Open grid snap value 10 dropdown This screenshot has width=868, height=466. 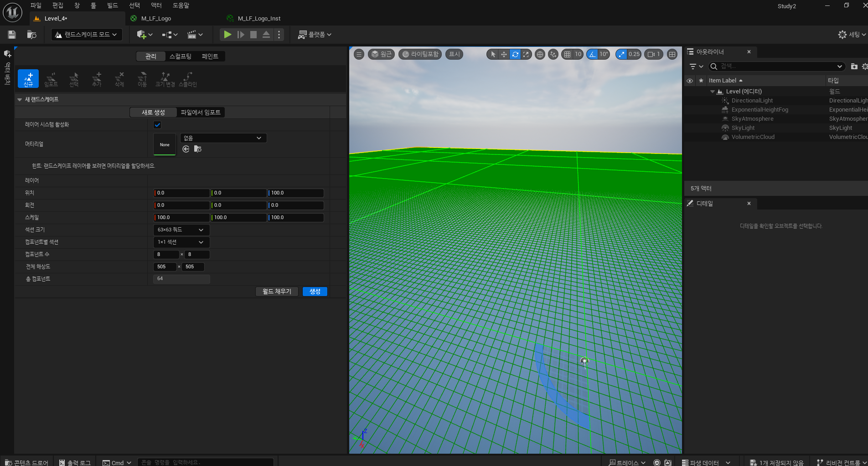point(578,54)
